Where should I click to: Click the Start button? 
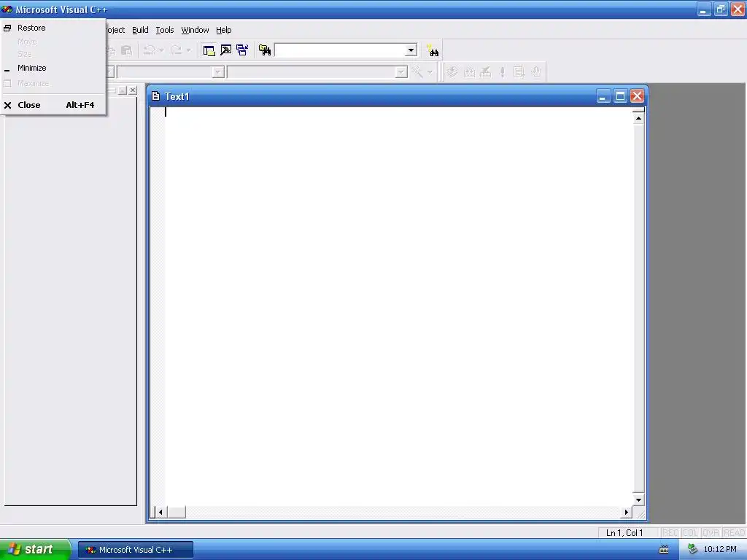click(35, 550)
